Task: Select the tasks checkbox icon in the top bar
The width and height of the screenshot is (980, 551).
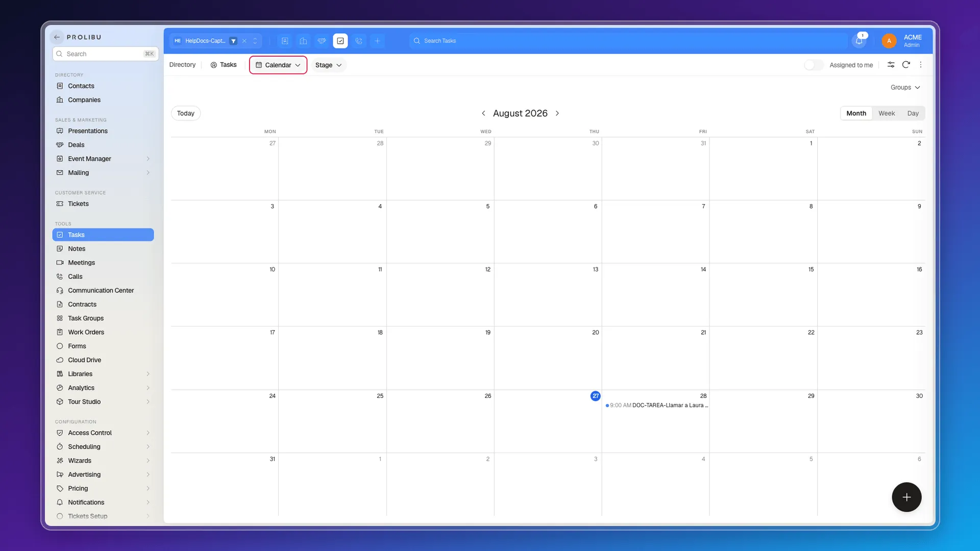Action: [x=340, y=41]
